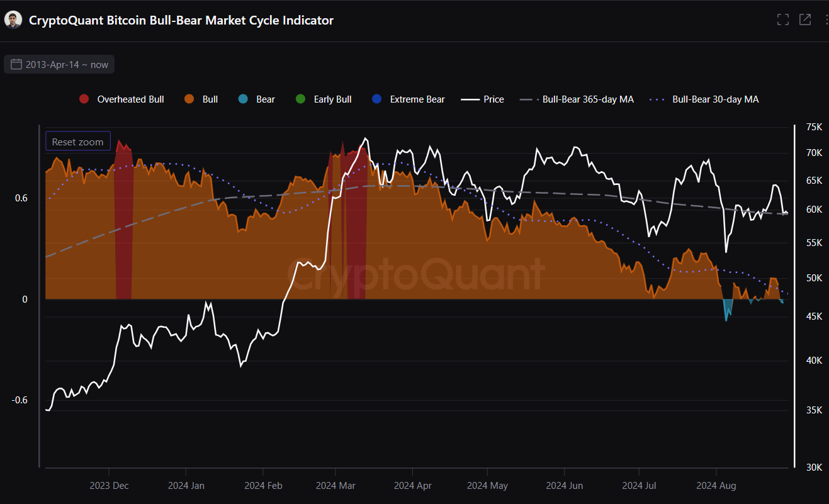Click the 60K price axis label

[x=815, y=210]
